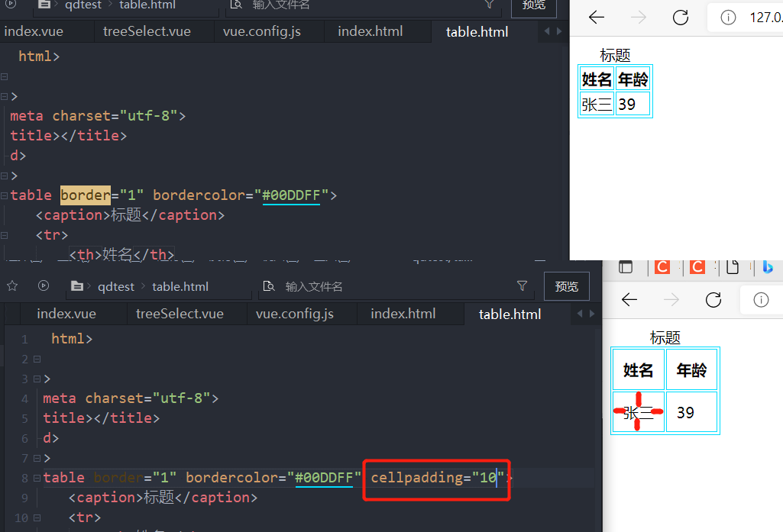This screenshot has height=532, width=783.
Task: Switch to treeSelect.vue tab in upper editor
Action: [147, 31]
